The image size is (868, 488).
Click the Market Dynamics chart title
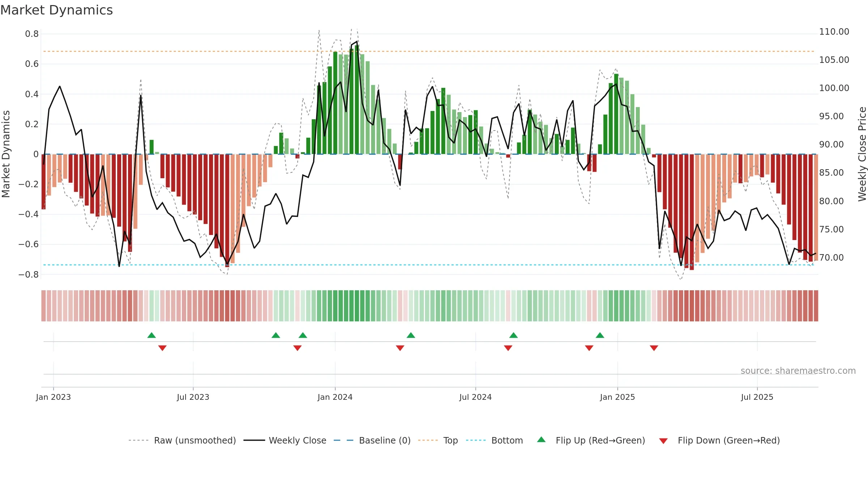tap(56, 10)
